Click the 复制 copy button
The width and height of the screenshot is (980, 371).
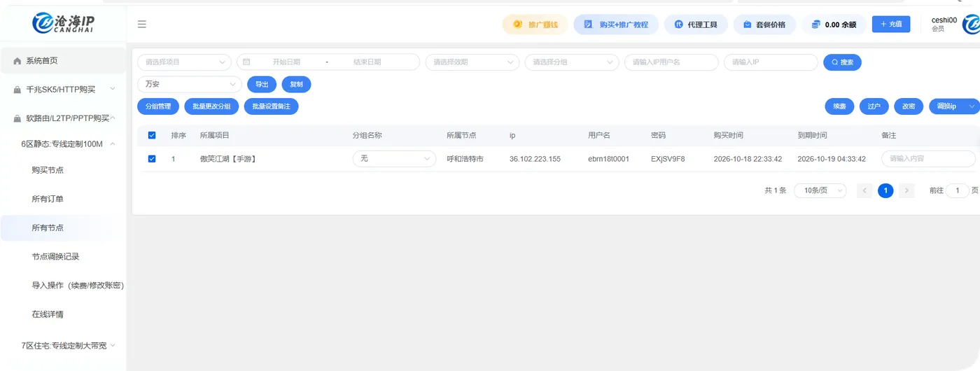(296, 84)
